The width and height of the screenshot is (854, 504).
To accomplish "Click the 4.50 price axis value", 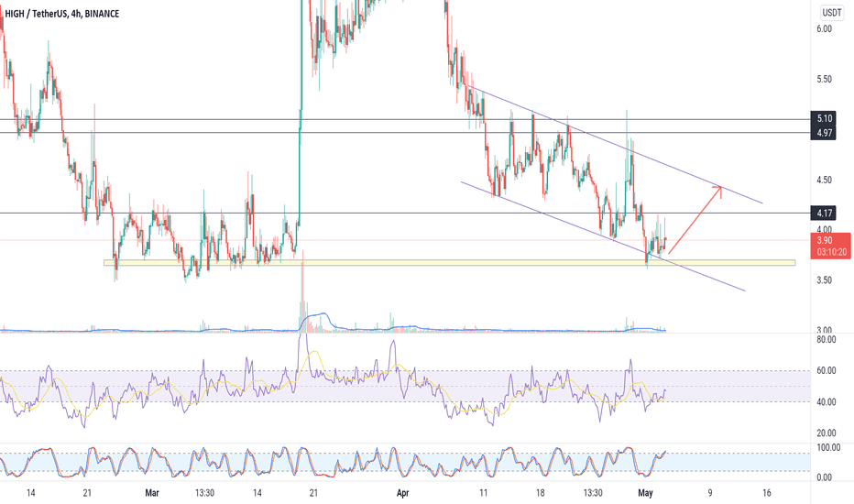I will (824, 180).
